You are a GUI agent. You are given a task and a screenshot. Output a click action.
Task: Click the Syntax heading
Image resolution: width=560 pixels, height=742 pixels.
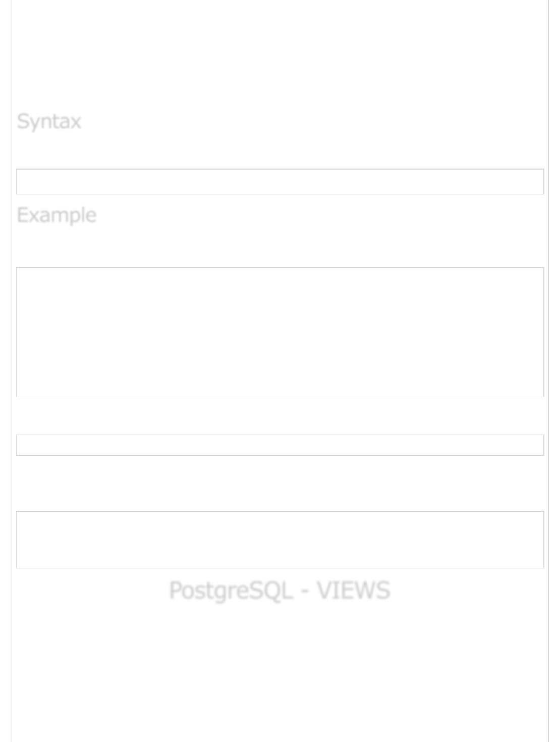[x=49, y=122]
